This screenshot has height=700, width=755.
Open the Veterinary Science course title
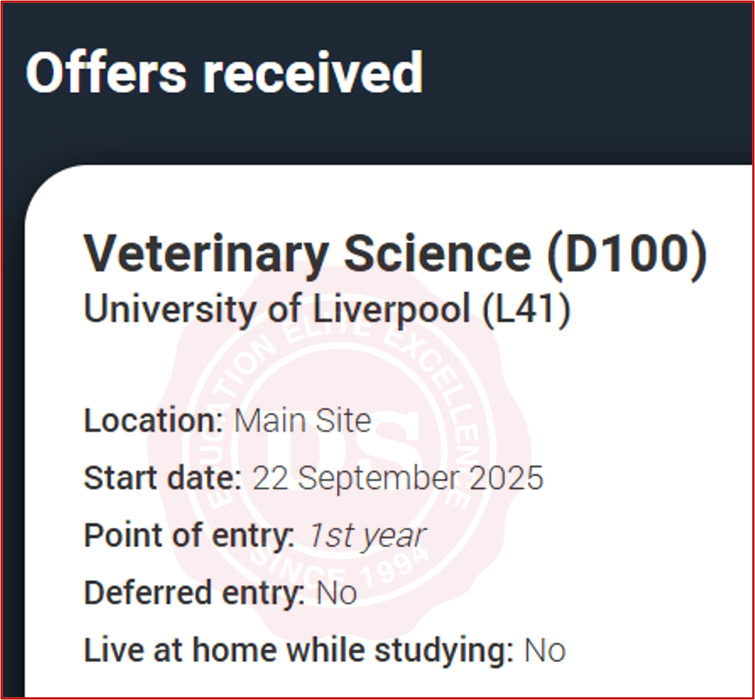[307, 255]
